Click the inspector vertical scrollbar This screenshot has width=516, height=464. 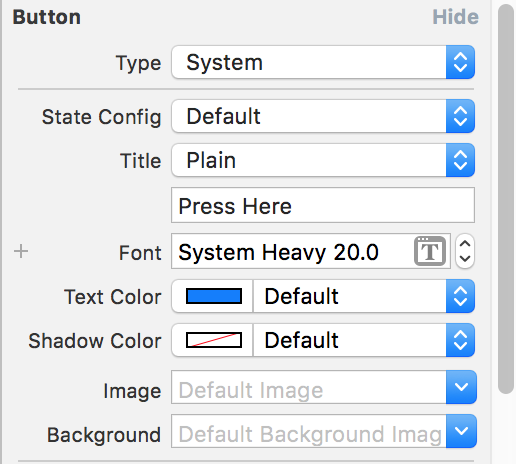click(506, 199)
